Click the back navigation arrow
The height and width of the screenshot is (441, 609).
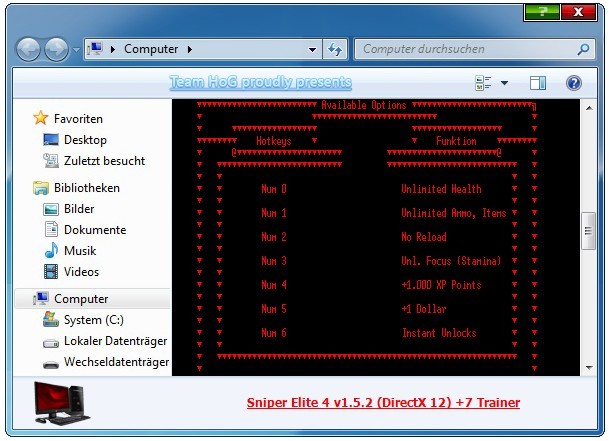(28, 50)
